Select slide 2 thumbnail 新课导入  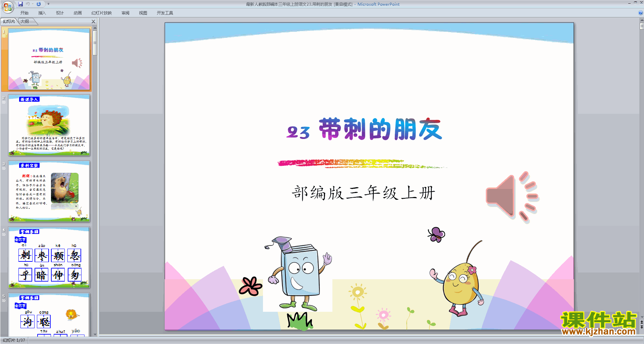tap(49, 125)
